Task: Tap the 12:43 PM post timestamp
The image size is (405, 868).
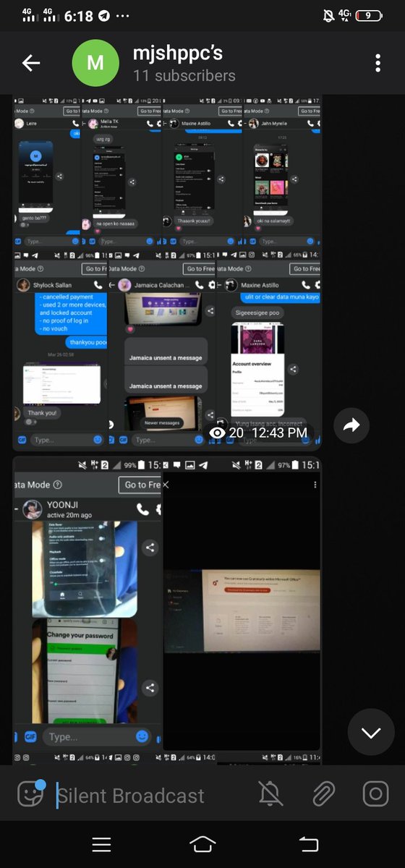Action: coord(278,433)
